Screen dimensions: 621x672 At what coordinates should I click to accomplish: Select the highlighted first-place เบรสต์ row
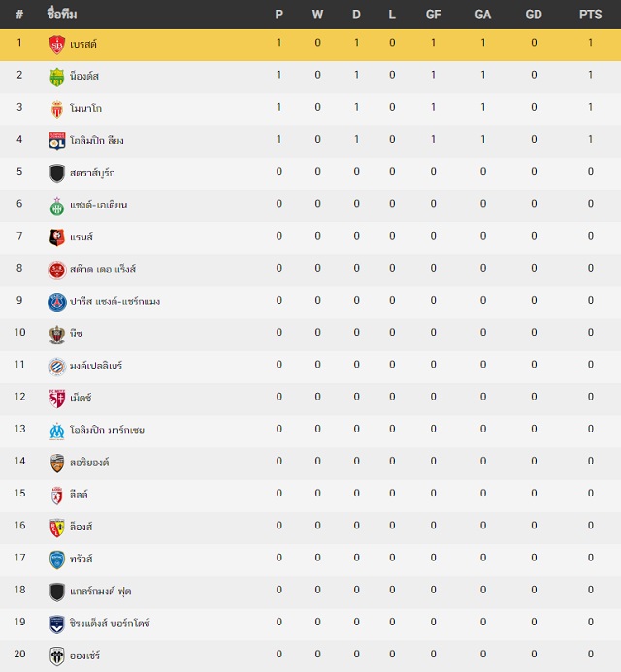310,45
